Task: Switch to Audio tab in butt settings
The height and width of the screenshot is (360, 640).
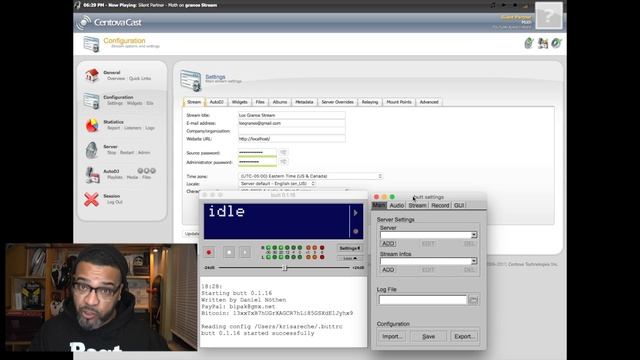Action: pos(396,205)
